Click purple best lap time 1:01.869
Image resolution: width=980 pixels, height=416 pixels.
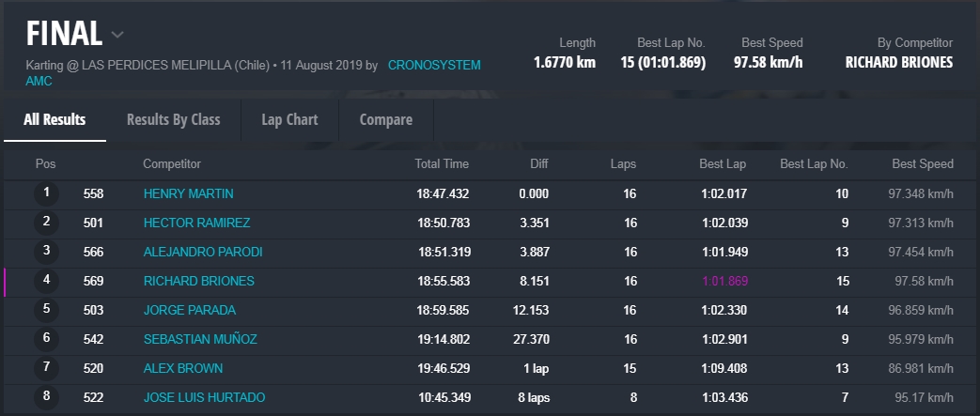(x=723, y=282)
